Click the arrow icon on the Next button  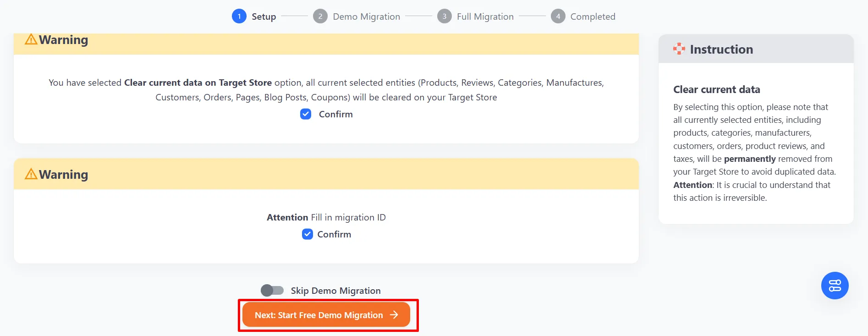click(x=394, y=315)
